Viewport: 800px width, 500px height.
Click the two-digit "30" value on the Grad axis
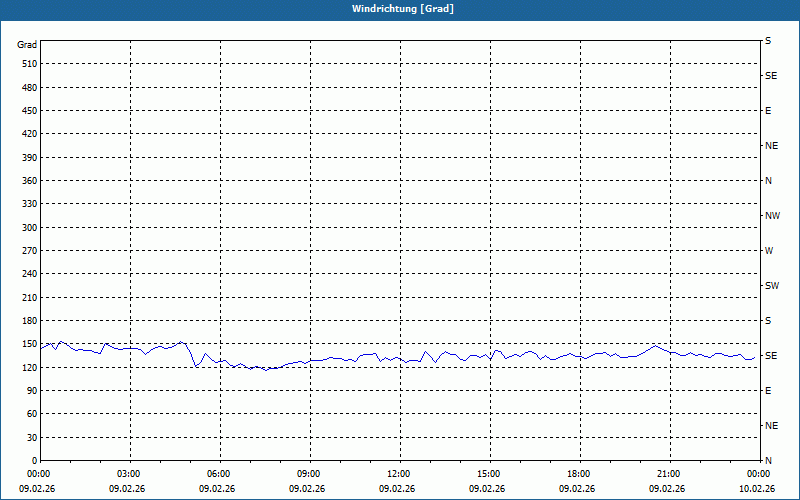[x=32, y=438]
